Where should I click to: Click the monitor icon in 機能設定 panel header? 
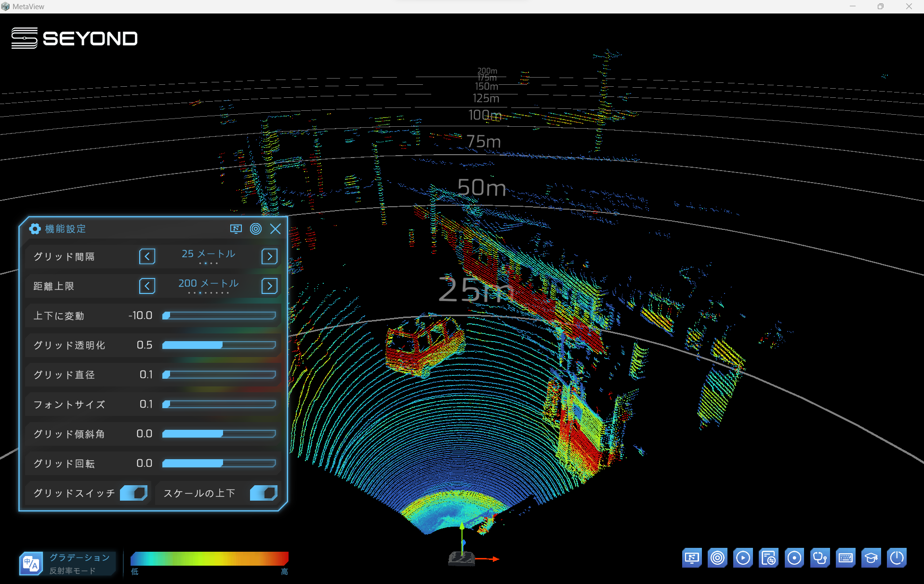236,229
